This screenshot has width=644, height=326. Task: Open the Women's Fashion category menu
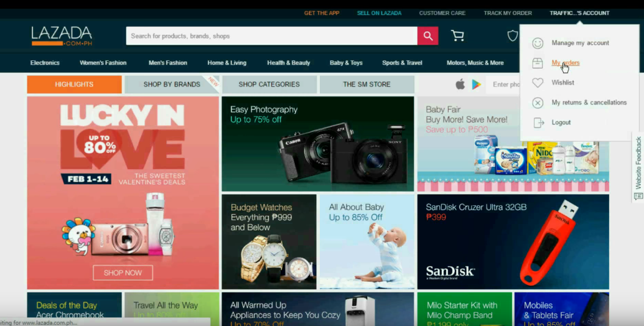(103, 63)
